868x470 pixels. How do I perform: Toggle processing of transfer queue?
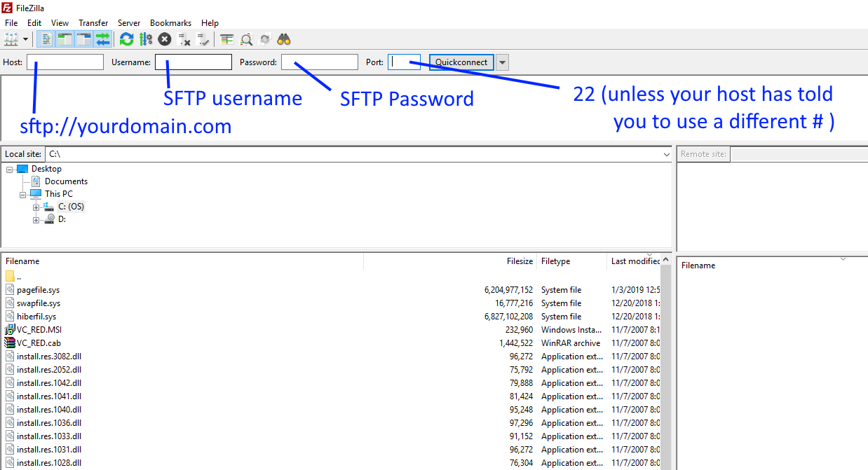[x=146, y=39]
